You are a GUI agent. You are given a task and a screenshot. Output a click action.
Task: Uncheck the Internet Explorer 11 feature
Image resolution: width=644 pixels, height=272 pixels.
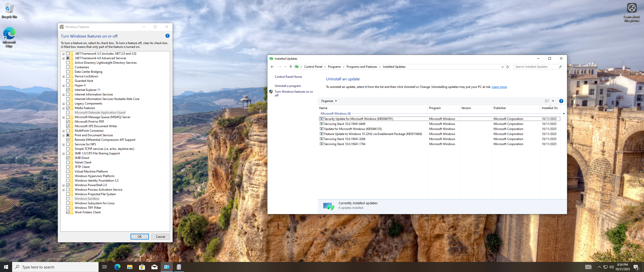pyautogui.click(x=68, y=90)
